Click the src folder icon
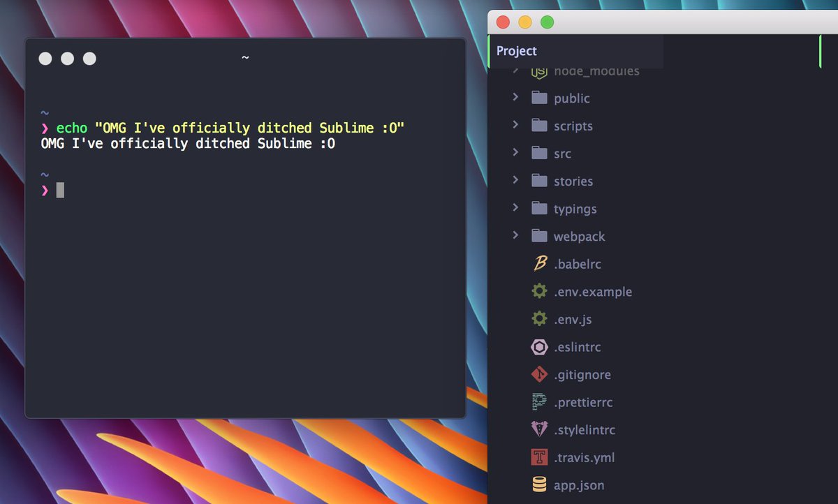This screenshot has height=504, width=838. pyautogui.click(x=539, y=153)
